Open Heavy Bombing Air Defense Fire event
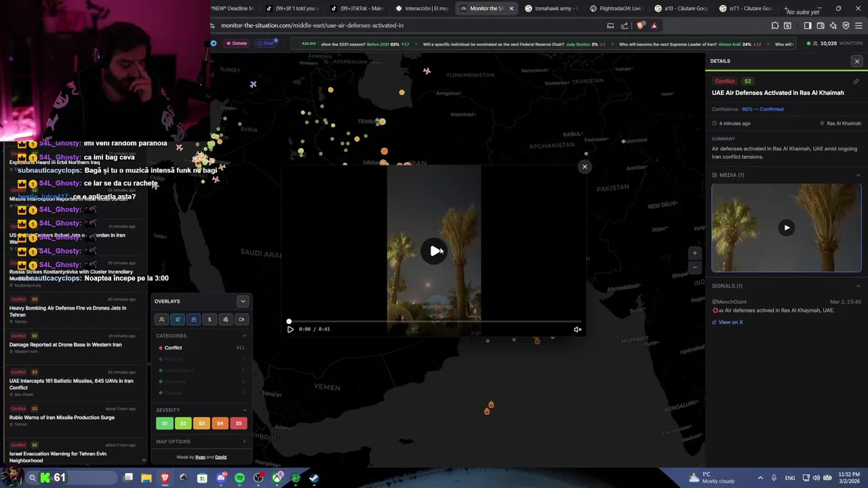868x488 pixels. 73,310
